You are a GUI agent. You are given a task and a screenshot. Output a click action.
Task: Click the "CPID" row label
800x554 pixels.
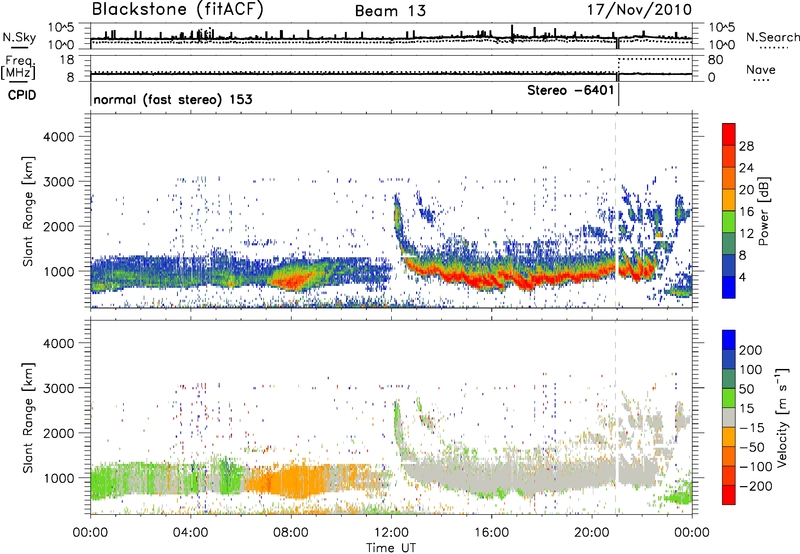pyautogui.click(x=22, y=95)
